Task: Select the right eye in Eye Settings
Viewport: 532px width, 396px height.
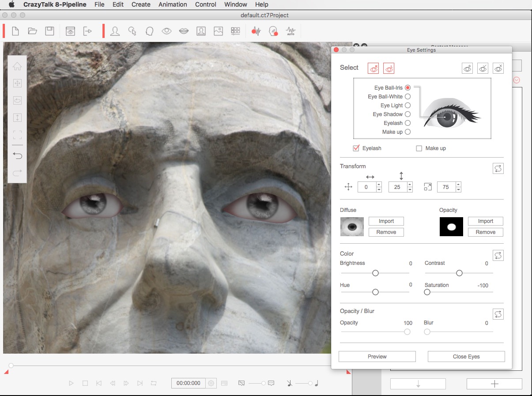Action: tap(373, 68)
